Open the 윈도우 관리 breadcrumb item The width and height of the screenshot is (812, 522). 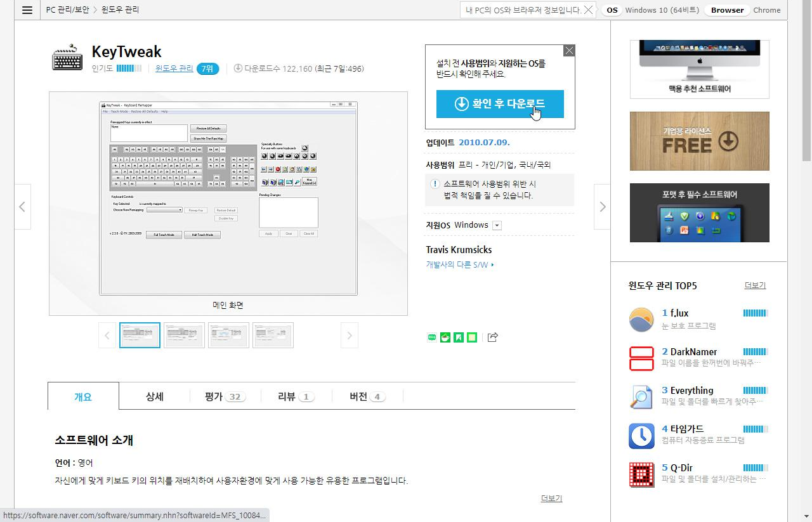[x=121, y=10]
